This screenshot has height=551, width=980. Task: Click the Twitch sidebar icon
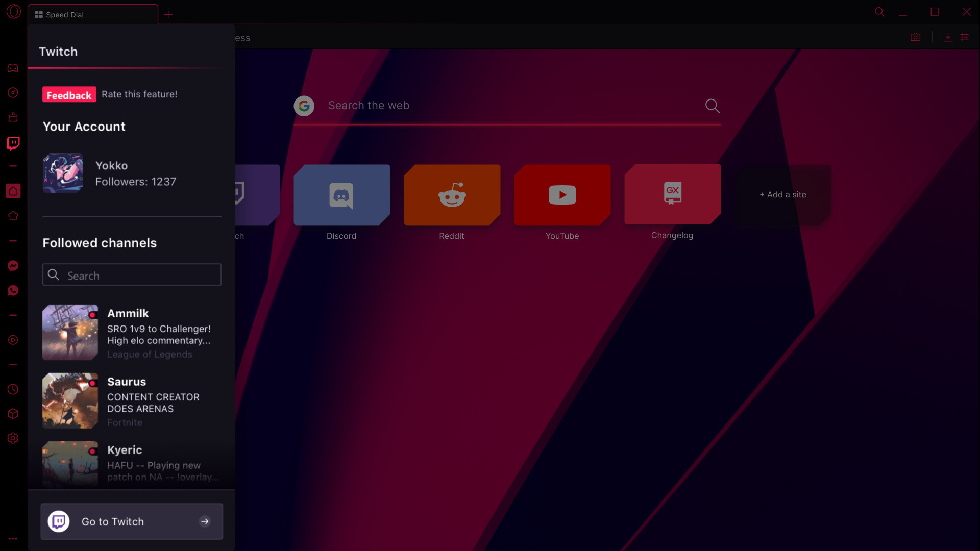[13, 142]
